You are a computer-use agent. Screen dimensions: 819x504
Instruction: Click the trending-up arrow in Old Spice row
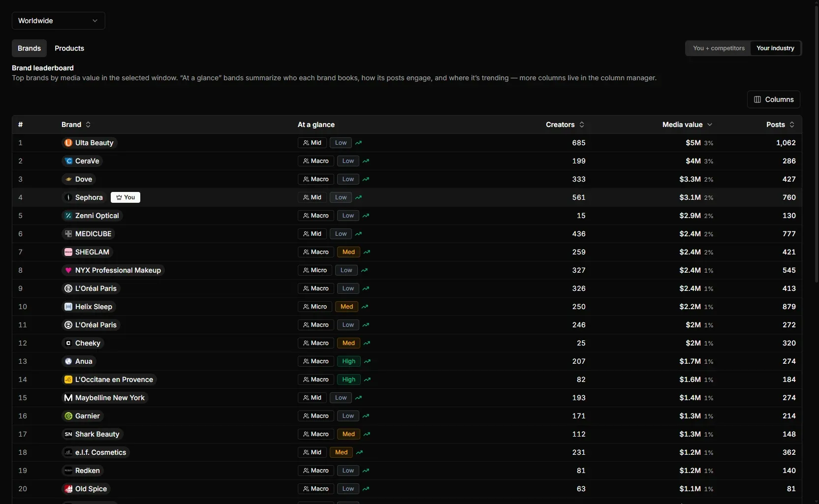pos(366,489)
